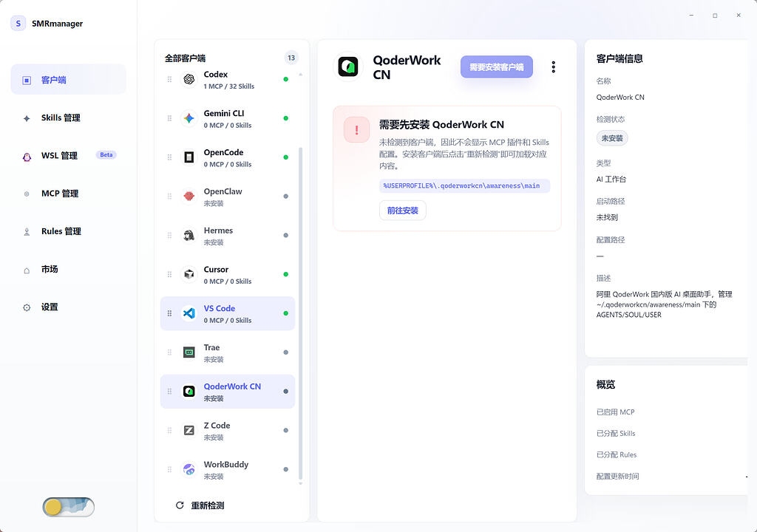Click the 13 client count badge

(291, 58)
